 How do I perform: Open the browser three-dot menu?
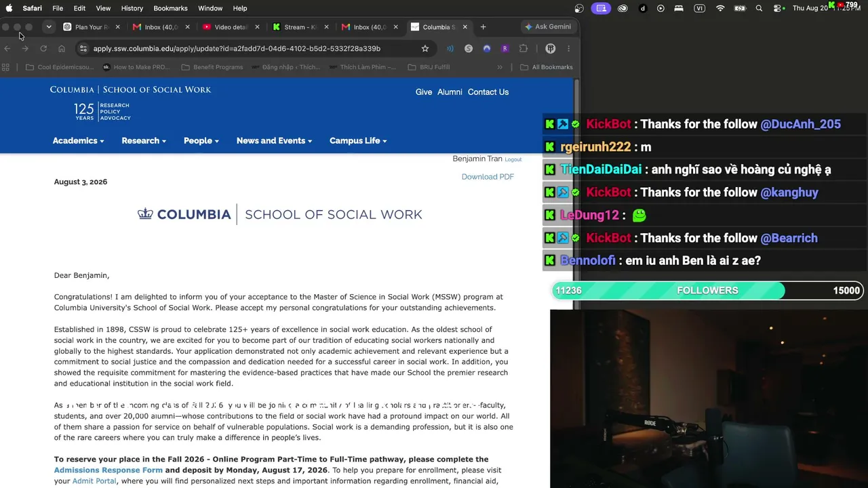(568, 49)
